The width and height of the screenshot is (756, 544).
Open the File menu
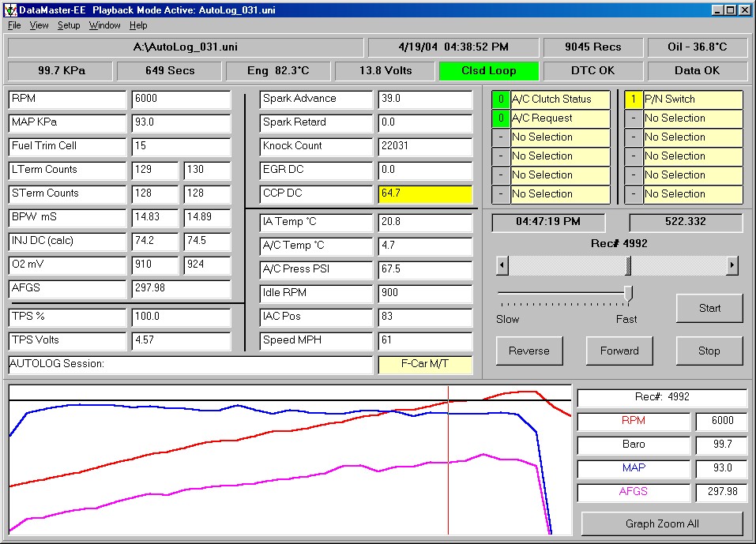click(x=15, y=25)
